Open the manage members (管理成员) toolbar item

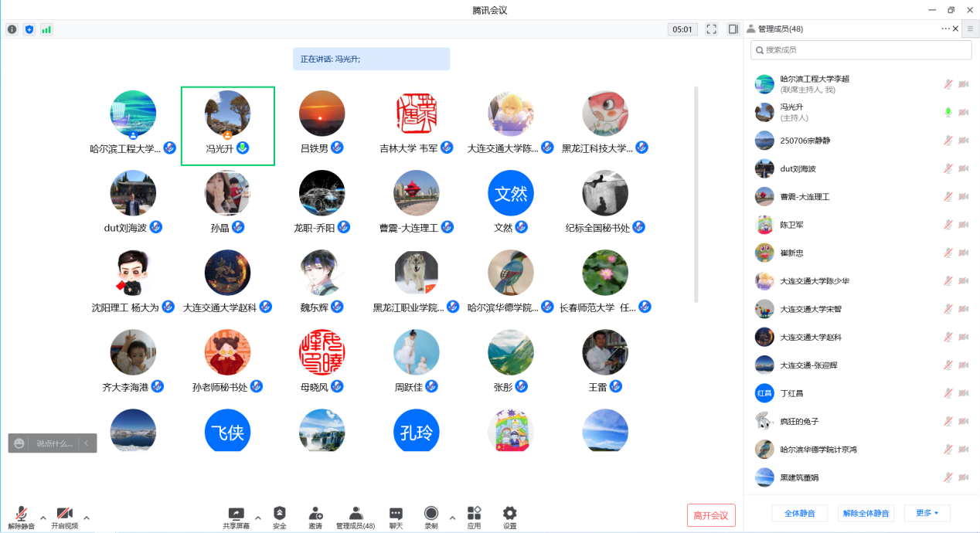(356, 514)
